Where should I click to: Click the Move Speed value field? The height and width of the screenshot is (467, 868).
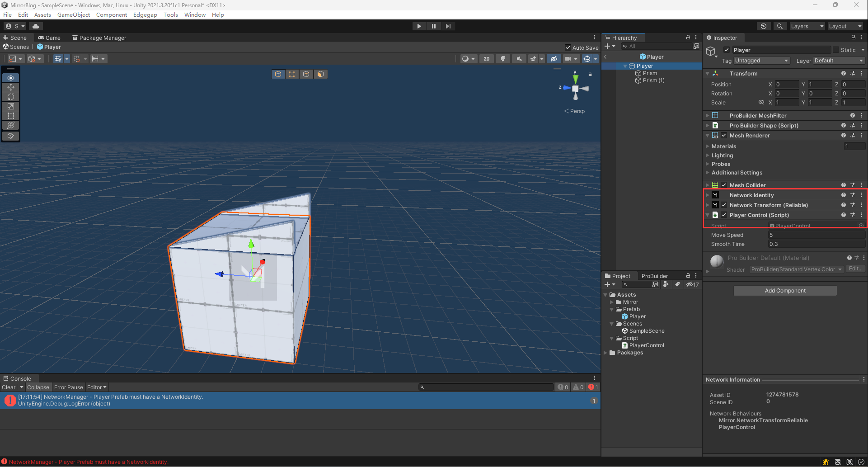coord(816,235)
